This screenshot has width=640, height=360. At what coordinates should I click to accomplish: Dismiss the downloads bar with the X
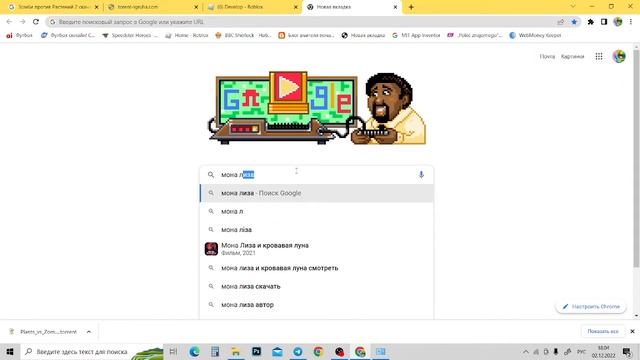632,331
